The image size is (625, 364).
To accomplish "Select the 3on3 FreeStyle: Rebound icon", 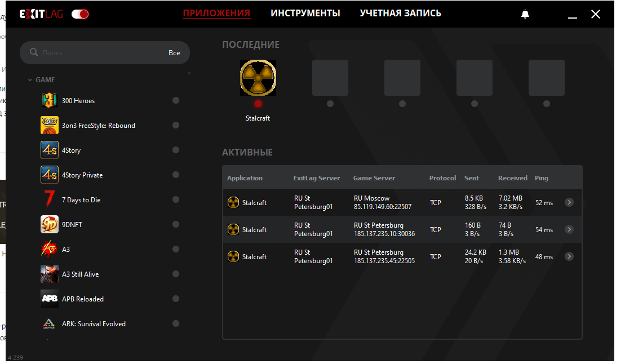I will pos(50,125).
